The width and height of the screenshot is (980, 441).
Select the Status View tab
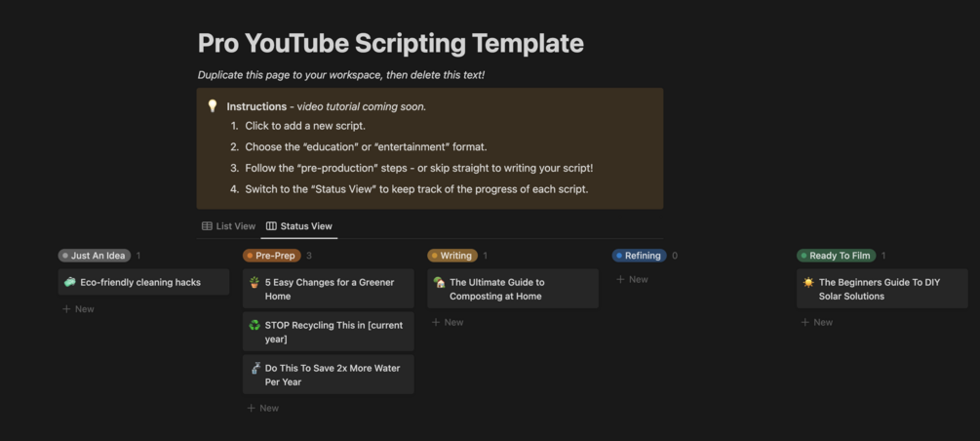click(299, 225)
